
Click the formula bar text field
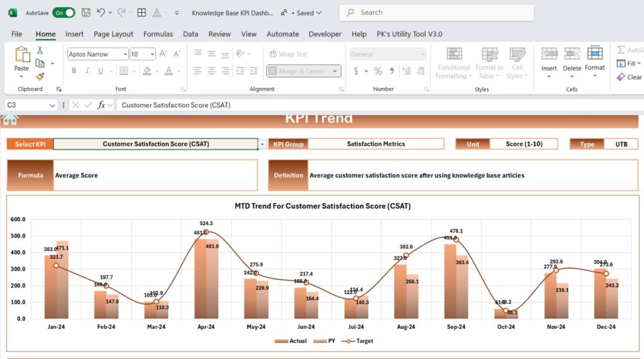[380, 105]
